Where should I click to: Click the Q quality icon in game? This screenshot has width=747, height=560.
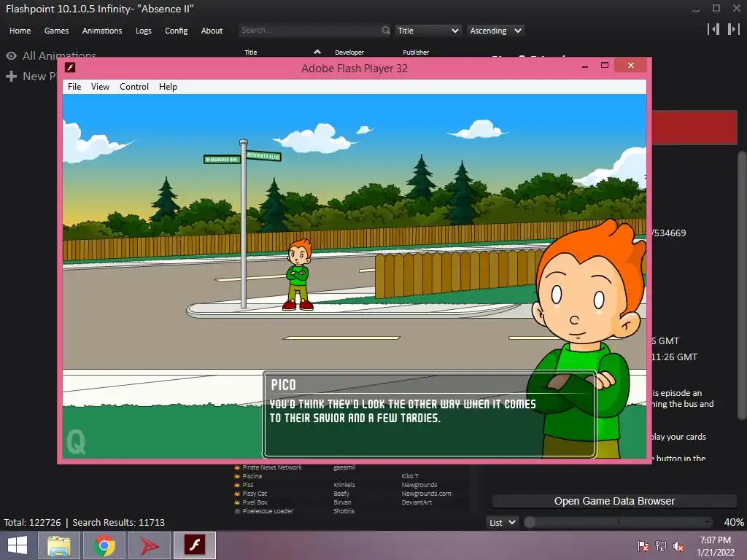76,442
